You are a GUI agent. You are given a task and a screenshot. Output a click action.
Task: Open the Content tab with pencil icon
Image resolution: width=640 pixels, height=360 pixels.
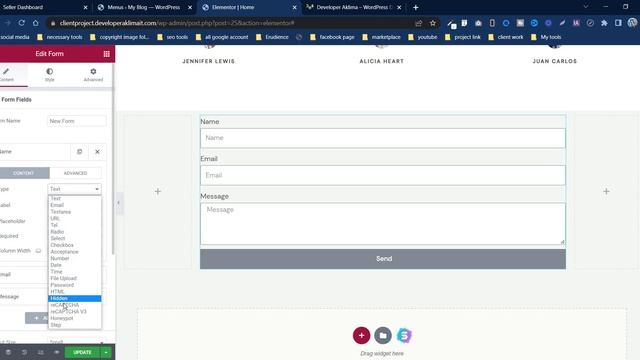(x=7, y=75)
